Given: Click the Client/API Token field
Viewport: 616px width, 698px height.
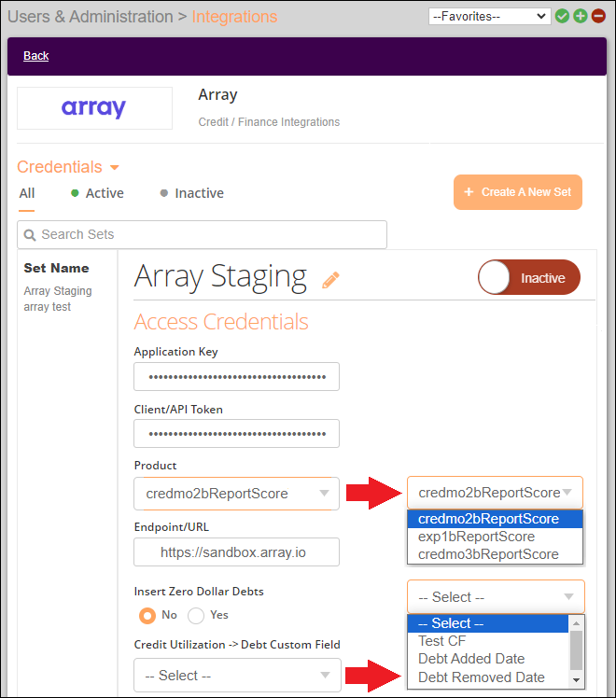Looking at the screenshot, I should pos(236,434).
